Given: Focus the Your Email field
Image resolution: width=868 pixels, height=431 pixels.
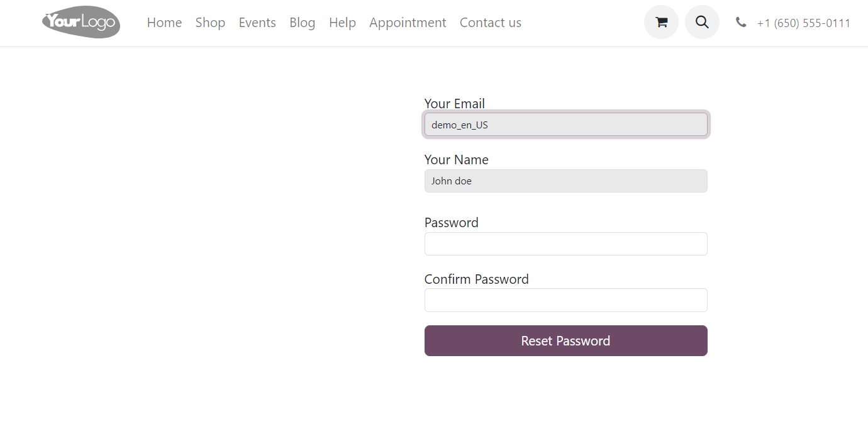Looking at the screenshot, I should (566, 125).
